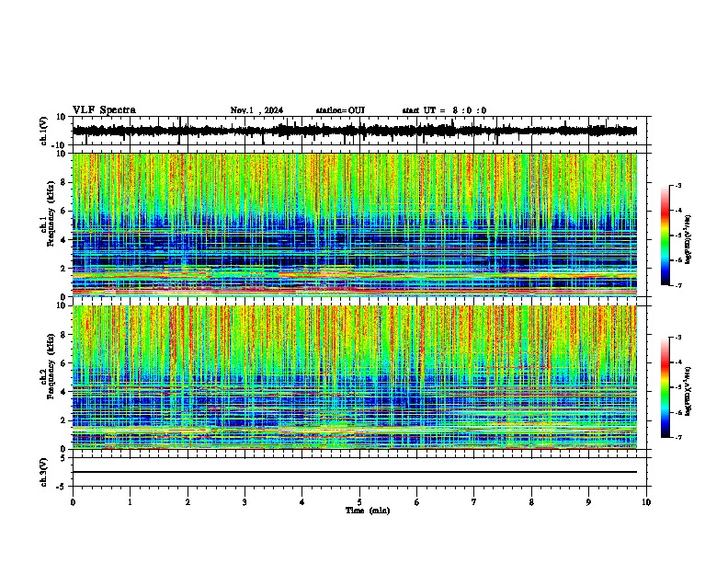728x563 pixels.
Task: Click the ch.1 voltage waveform trace
Action: [355, 131]
